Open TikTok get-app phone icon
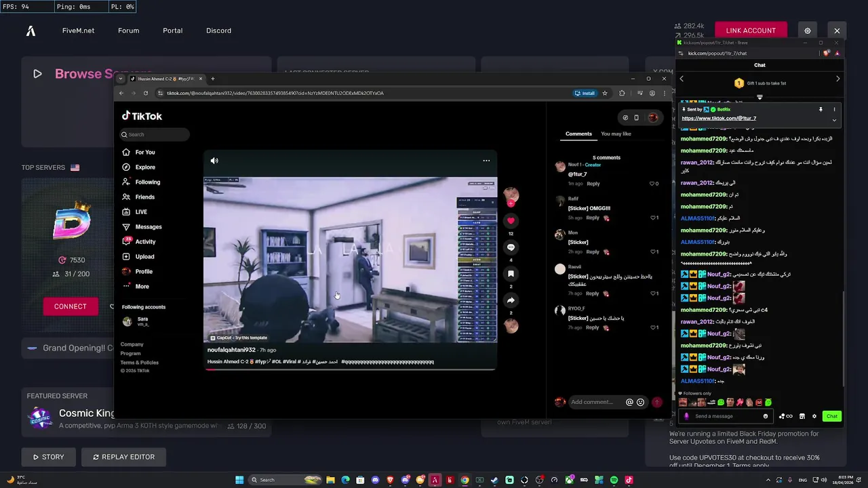This screenshot has width=868, height=488. pos(636,117)
